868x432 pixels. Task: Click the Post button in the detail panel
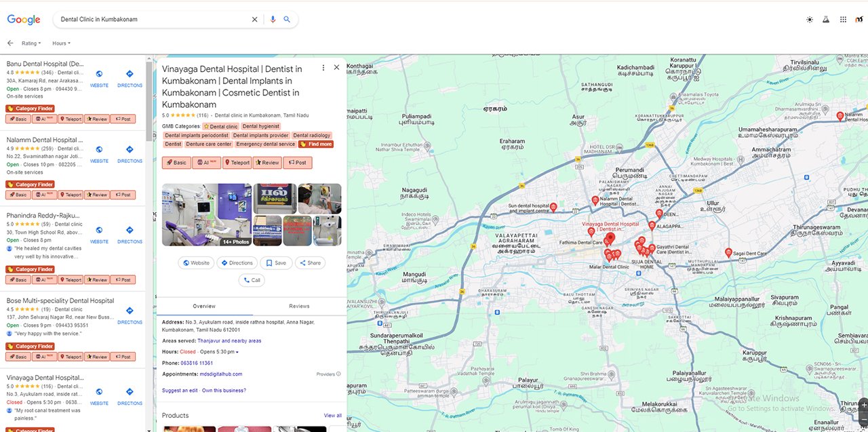298,163
